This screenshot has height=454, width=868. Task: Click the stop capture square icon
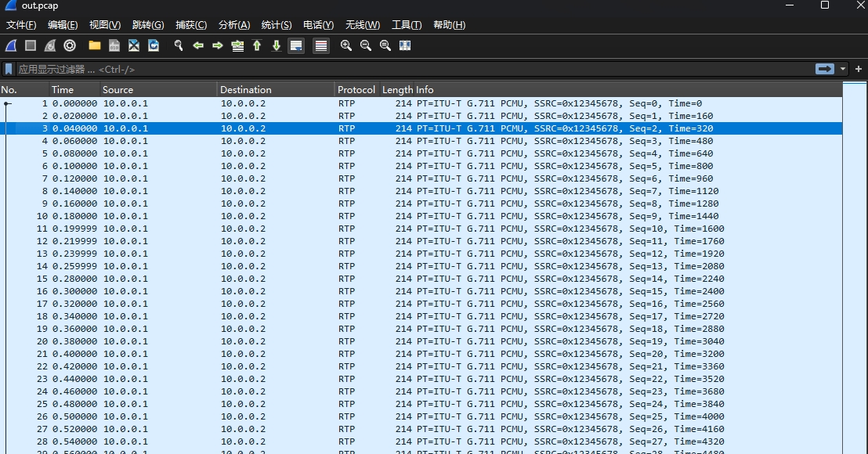(x=31, y=46)
